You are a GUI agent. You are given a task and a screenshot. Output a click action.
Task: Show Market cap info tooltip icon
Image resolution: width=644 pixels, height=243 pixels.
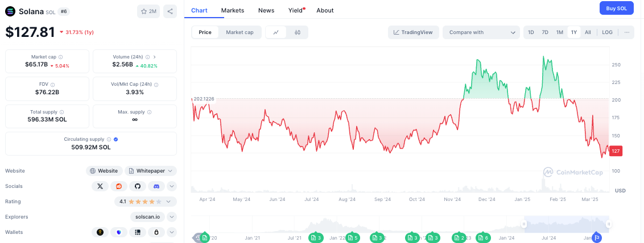tap(61, 57)
